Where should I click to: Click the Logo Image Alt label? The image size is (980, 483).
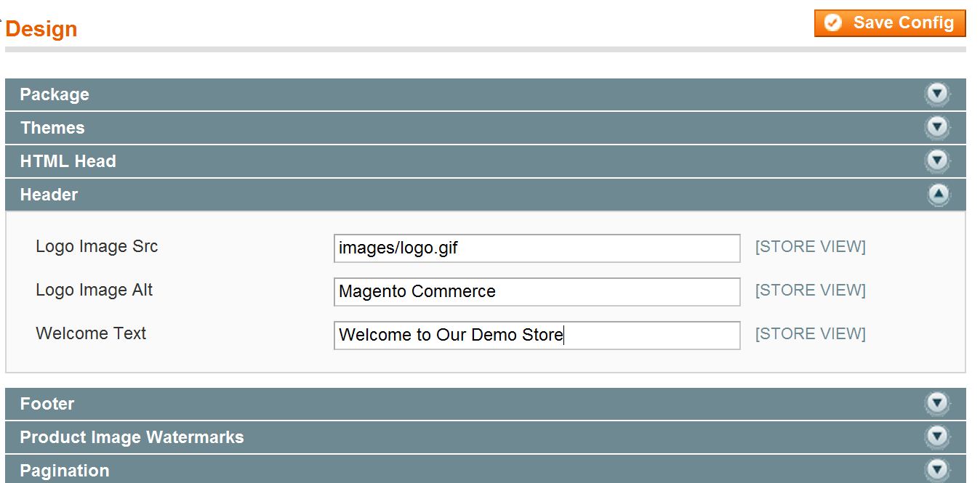[95, 291]
